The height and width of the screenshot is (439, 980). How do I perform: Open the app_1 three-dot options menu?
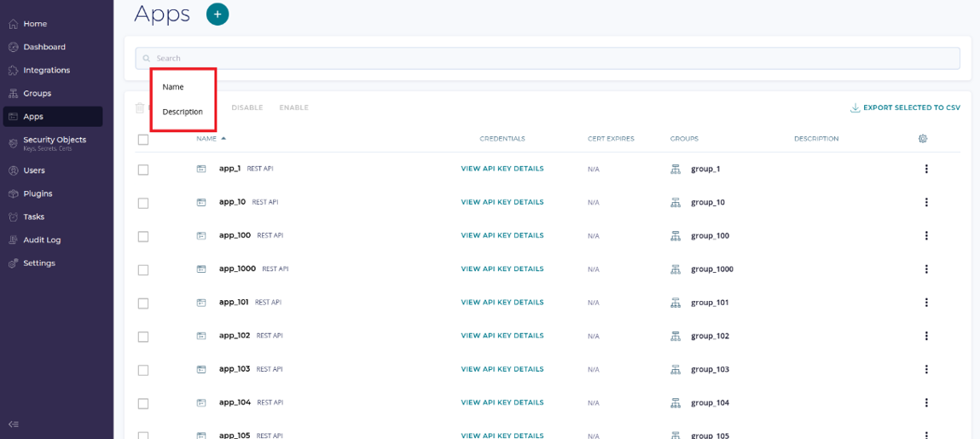926,169
